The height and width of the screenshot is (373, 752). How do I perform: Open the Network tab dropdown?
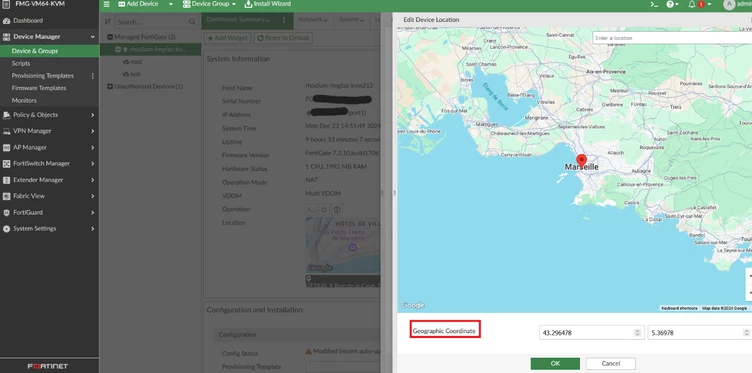[313, 20]
